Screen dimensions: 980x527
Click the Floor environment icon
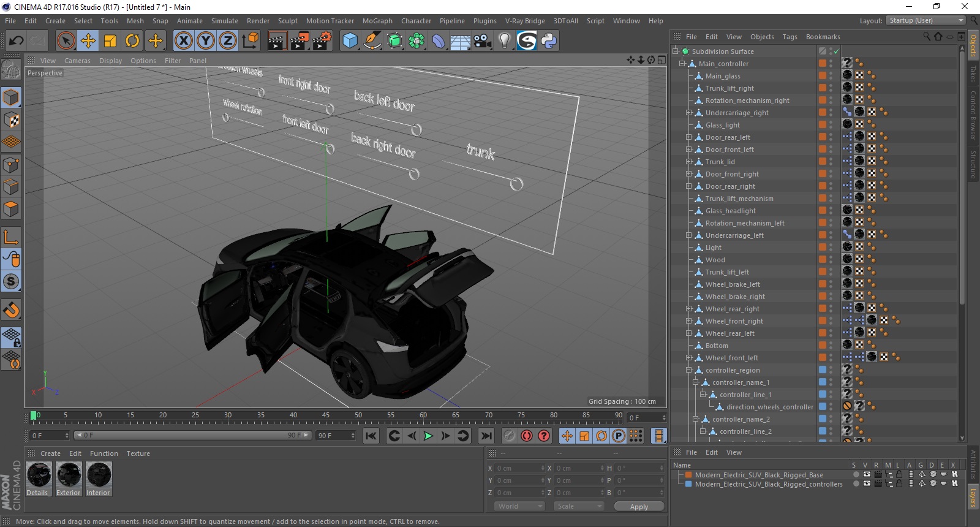tap(460, 41)
